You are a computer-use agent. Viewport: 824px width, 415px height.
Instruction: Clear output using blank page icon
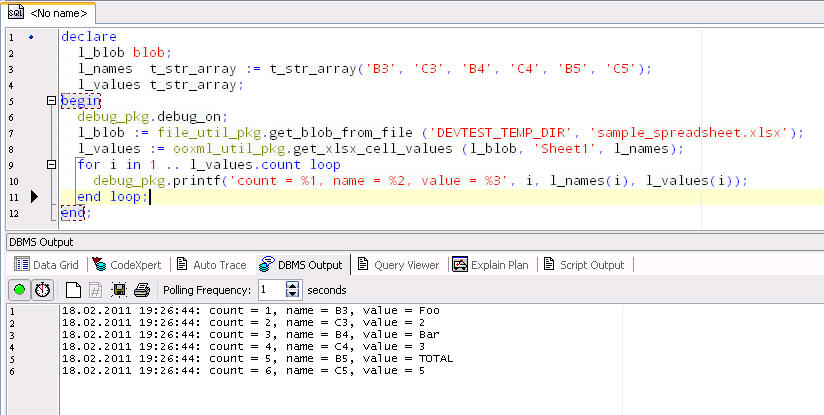tap(73, 290)
